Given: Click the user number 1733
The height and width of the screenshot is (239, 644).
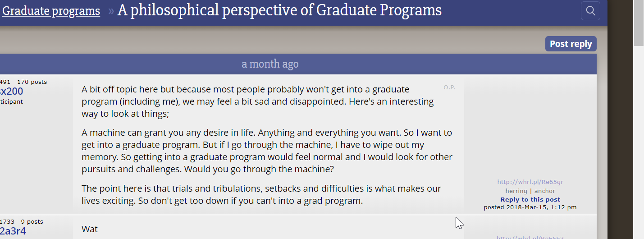Looking at the screenshot, I should 7,221.
